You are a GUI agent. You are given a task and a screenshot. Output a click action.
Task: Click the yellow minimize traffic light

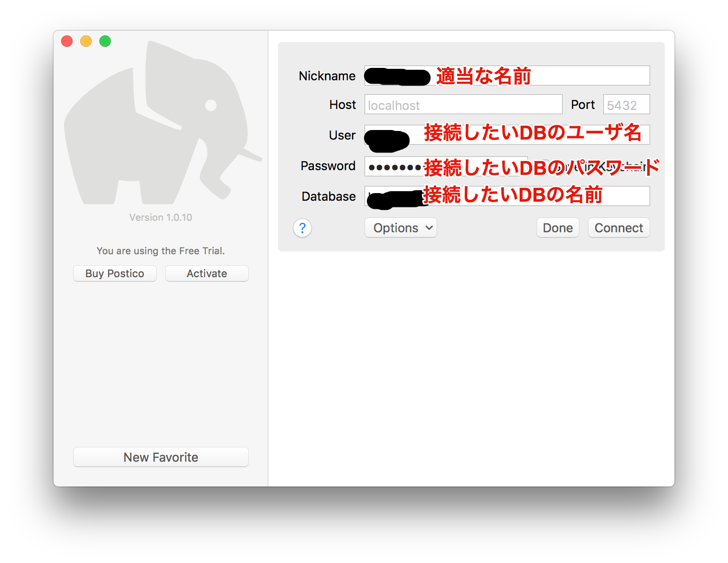click(86, 41)
